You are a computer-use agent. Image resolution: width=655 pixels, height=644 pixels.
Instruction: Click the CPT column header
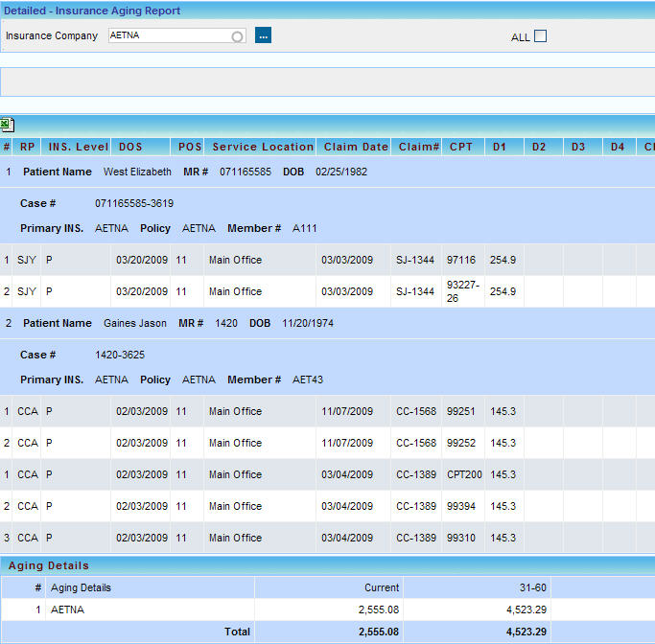tap(460, 147)
